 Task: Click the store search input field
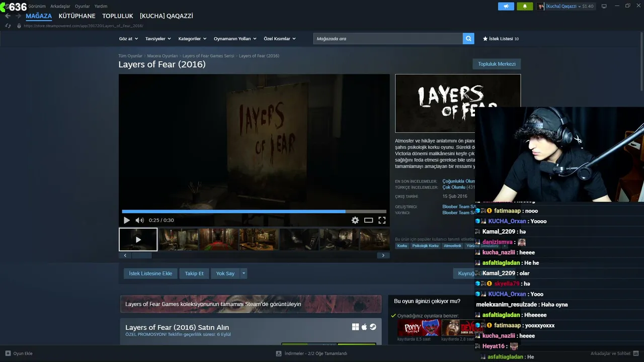click(x=388, y=39)
